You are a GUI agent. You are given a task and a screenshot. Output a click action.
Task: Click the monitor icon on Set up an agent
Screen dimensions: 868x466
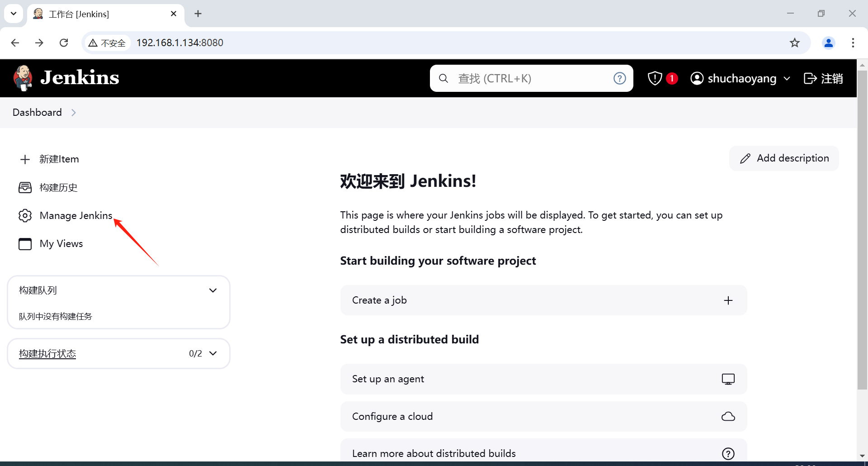(728, 379)
